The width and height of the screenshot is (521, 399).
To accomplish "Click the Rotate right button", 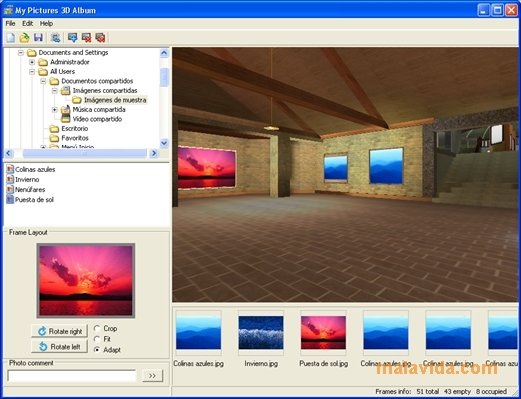I will pos(60,331).
